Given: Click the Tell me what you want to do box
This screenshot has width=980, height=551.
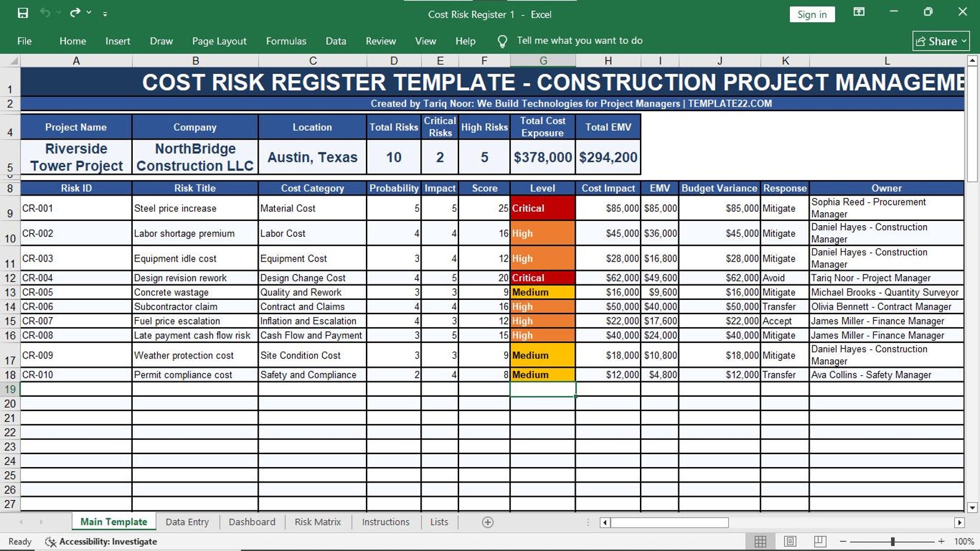Looking at the screenshot, I should pos(579,41).
